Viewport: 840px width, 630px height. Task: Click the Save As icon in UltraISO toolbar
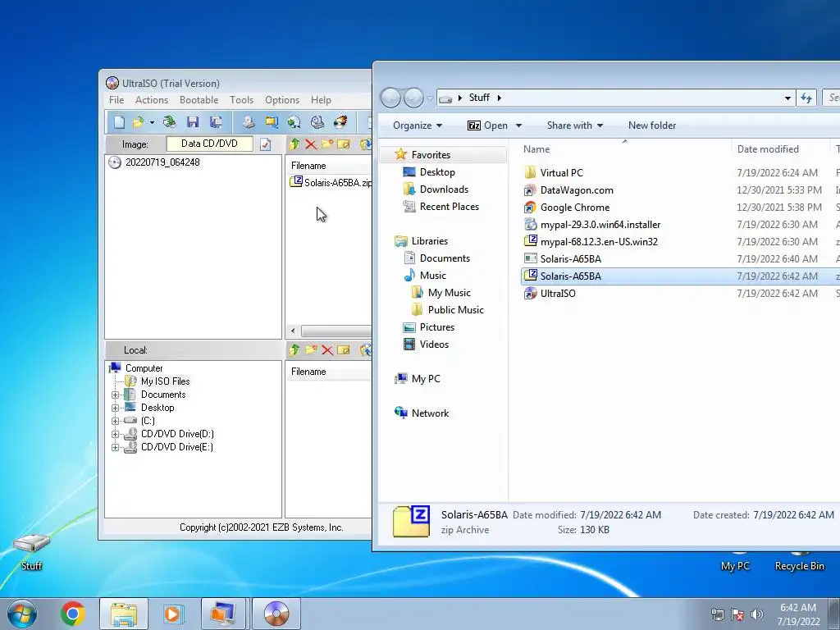point(216,122)
